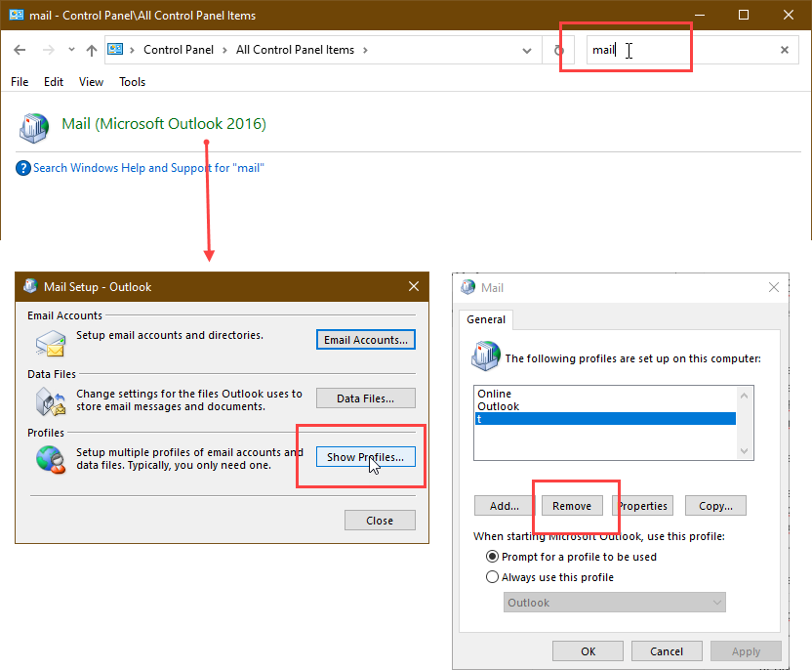Click the Mail dialog profiles icon
This screenshot has height=670, width=812.
tap(486, 356)
